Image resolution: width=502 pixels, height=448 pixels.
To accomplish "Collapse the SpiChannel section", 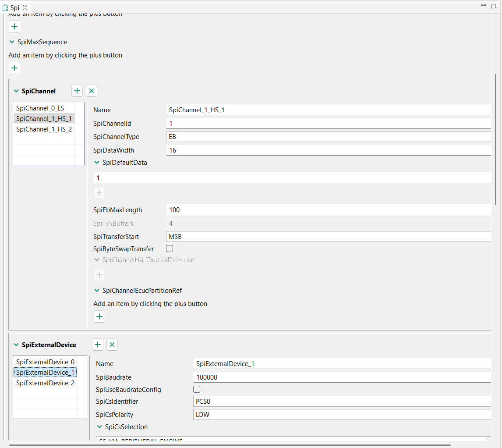I will tap(16, 91).
